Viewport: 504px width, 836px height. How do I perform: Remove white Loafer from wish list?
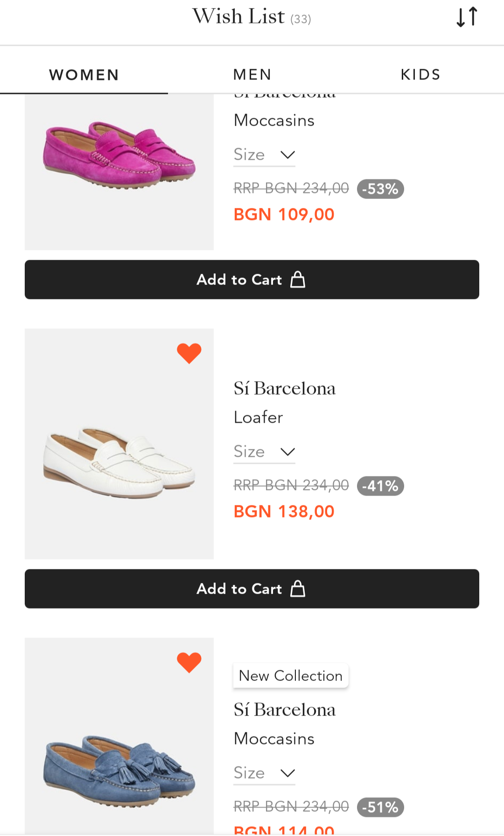189,353
